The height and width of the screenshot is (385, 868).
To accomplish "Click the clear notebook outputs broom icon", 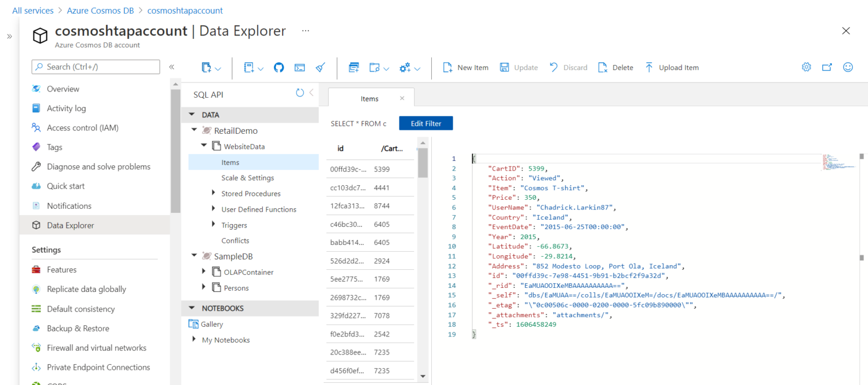I will point(320,67).
